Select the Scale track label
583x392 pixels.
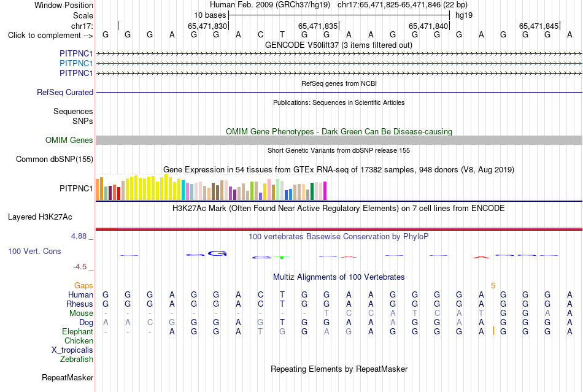[x=83, y=15]
